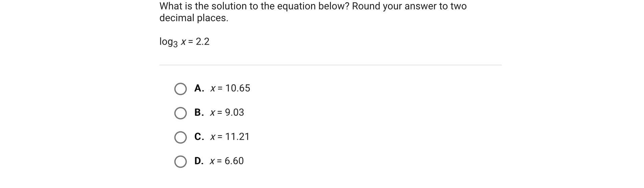Pick the radio button for option D
This screenshot has width=644, height=188.
click(180, 162)
